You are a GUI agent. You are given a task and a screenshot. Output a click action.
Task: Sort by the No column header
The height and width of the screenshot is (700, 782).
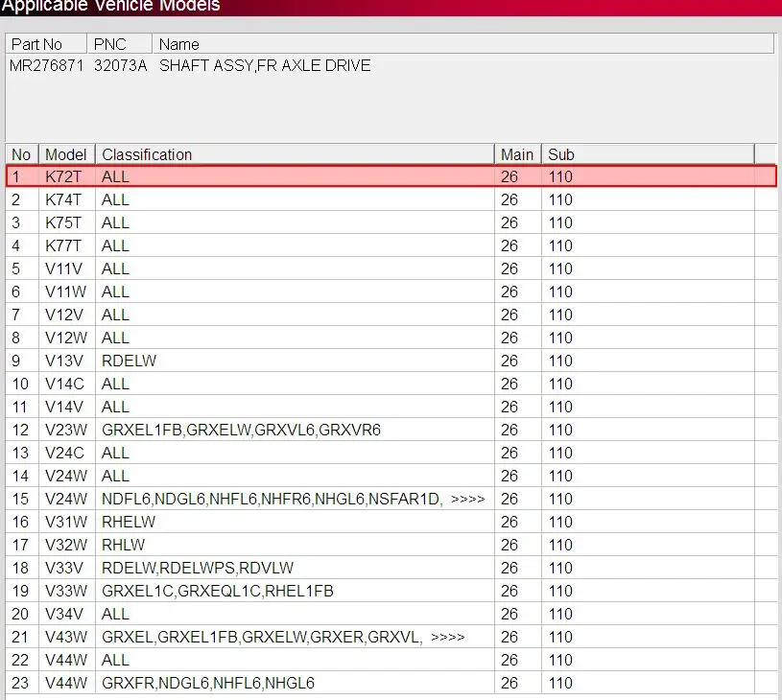tap(22, 154)
